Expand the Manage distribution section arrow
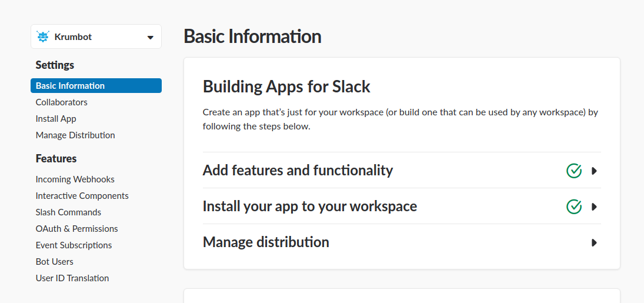Screen dimensions: 644x303 (x=594, y=242)
